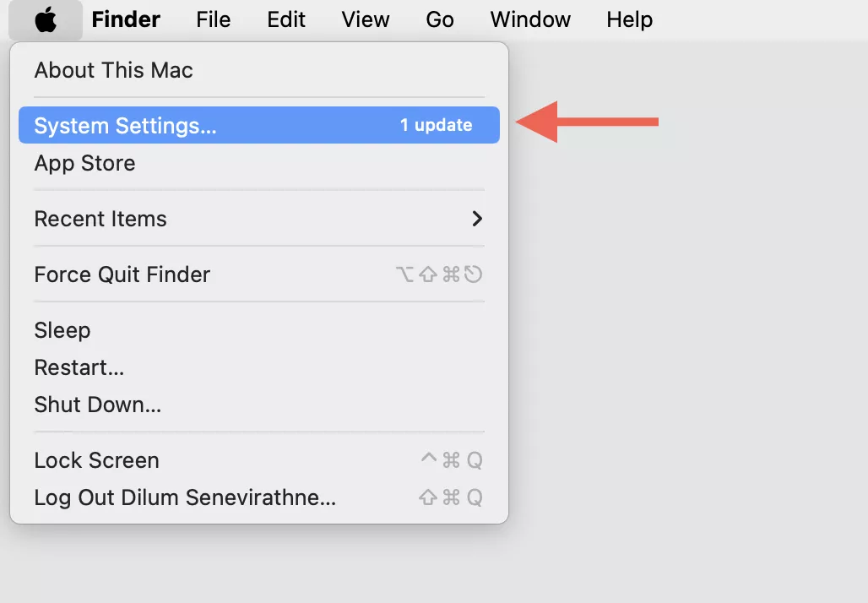Choose Shut Down… entry

coord(259,405)
